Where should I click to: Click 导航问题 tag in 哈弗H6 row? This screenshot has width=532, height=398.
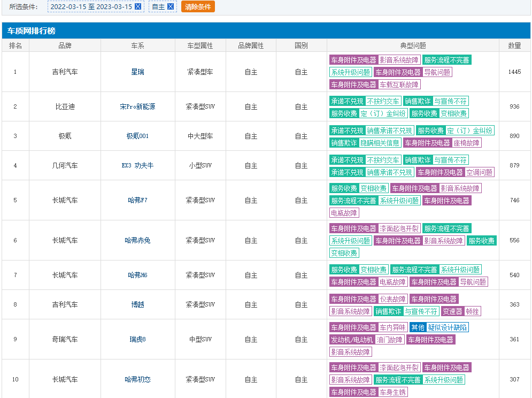[x=473, y=282]
